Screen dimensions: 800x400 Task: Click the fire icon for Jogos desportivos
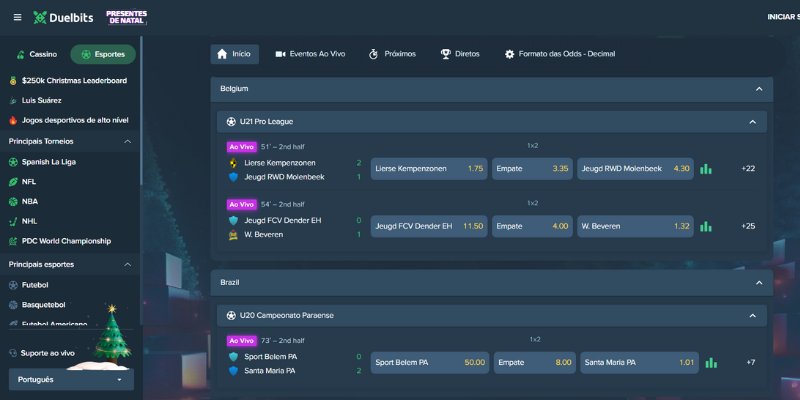coord(13,120)
